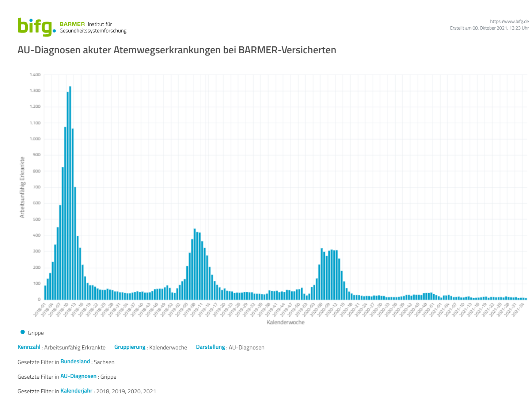Click the Kalenderwoche axis title
Image resolution: width=532 pixels, height=394 pixels.
285,322
